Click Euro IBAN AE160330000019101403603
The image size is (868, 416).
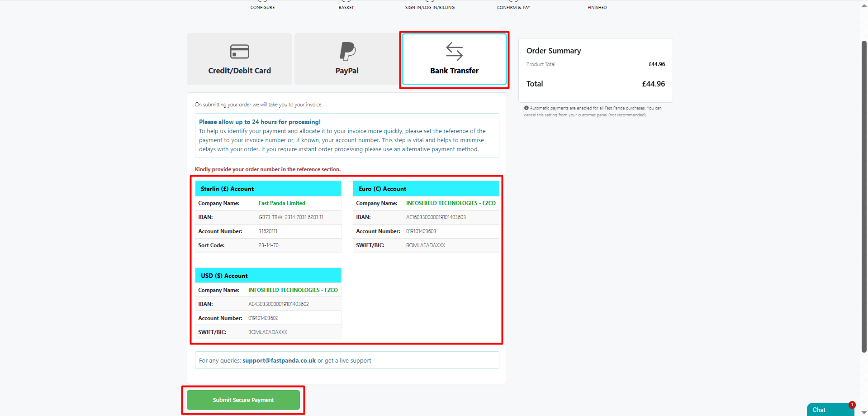(x=436, y=217)
